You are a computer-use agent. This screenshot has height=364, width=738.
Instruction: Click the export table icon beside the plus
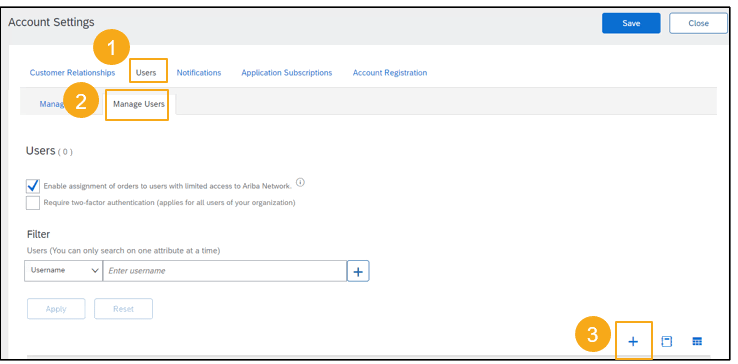pos(666,341)
